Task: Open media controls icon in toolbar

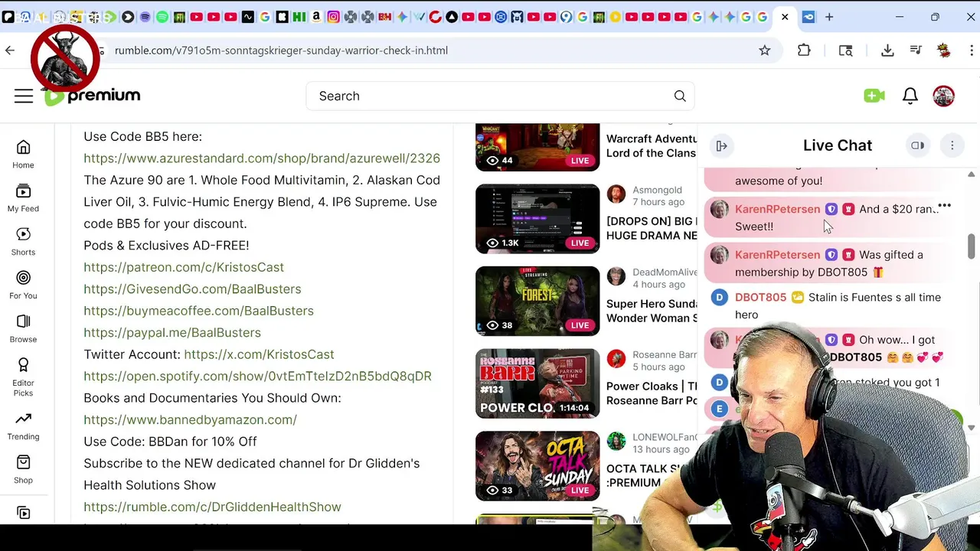Action: (x=916, y=51)
